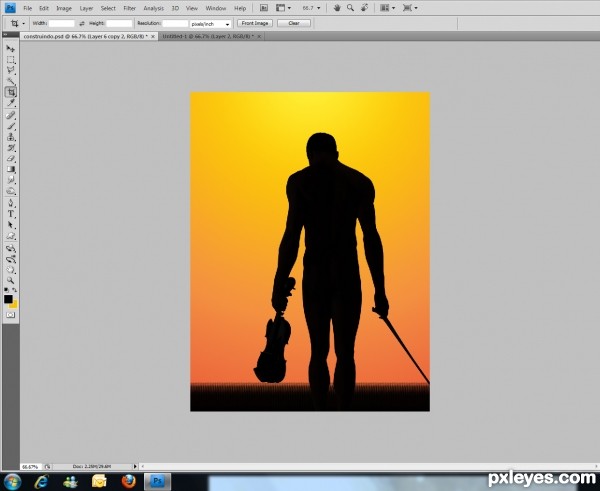The image size is (600, 491).
Task: Click the Front Image button
Action: [x=255, y=23]
